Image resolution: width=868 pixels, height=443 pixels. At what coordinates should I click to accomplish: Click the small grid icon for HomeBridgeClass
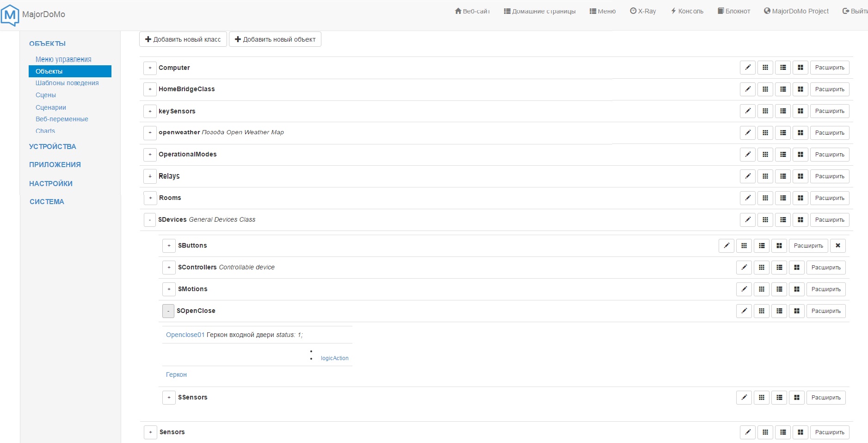click(765, 89)
